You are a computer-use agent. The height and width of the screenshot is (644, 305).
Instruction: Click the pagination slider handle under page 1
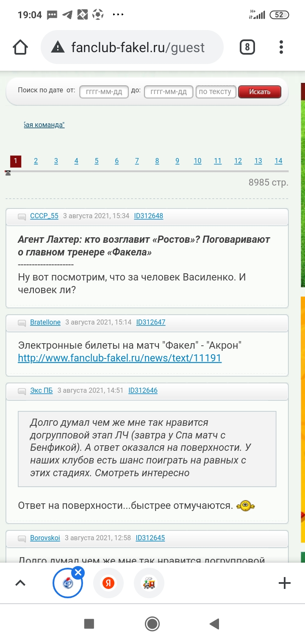(x=8, y=173)
